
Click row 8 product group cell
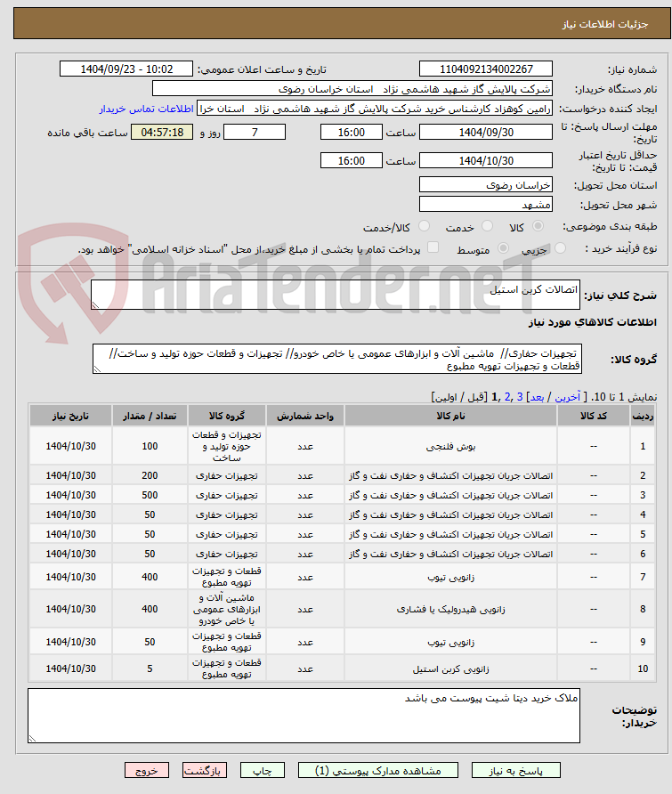(226, 609)
